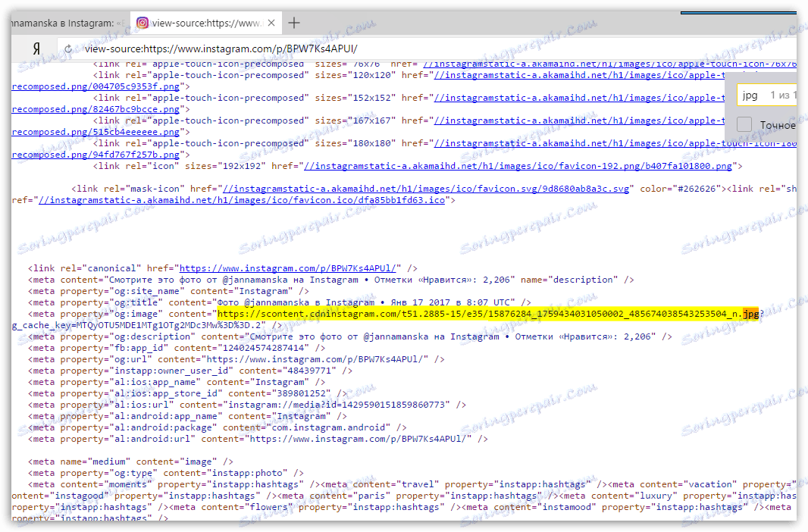Open the 004705c9353f.png source link

click(x=96, y=86)
